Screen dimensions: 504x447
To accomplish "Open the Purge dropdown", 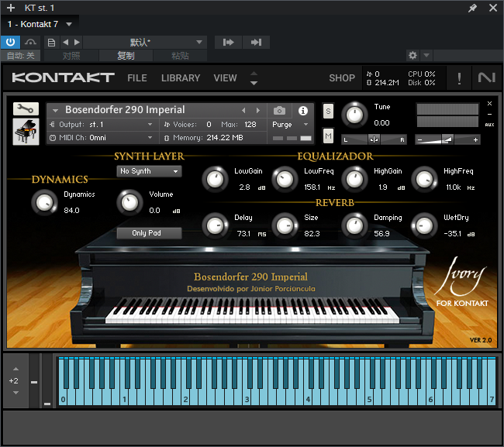I will coord(290,124).
